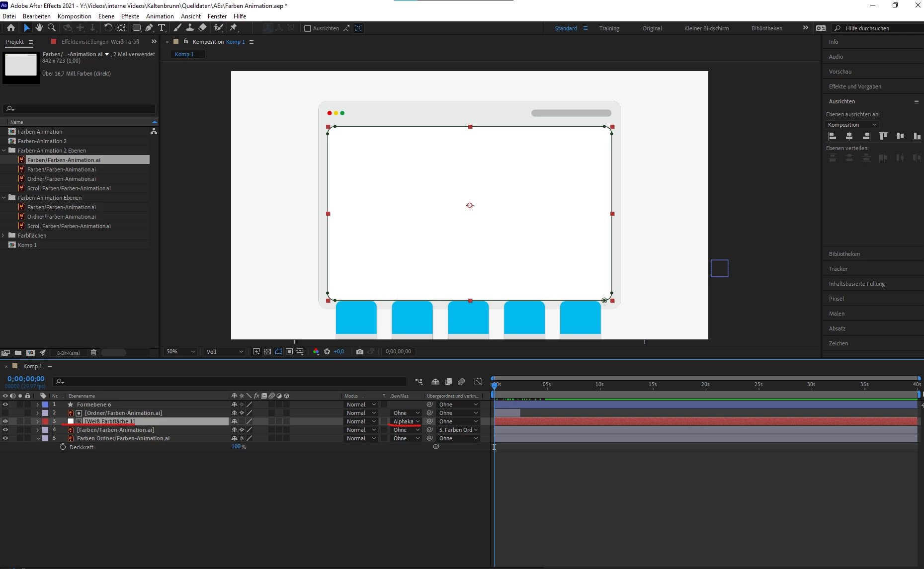Select the Zoom magnifier tool
The height and width of the screenshot is (569, 924).
tap(52, 28)
